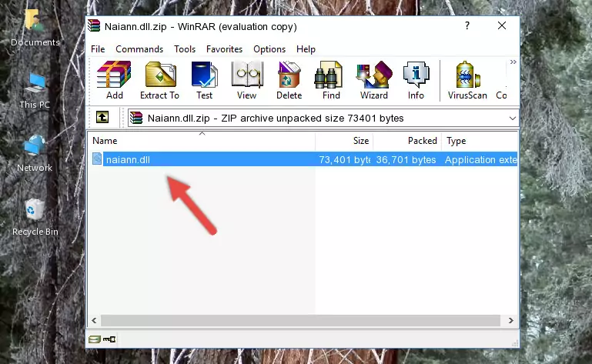
Task: Open the View file tool
Action: (x=247, y=81)
